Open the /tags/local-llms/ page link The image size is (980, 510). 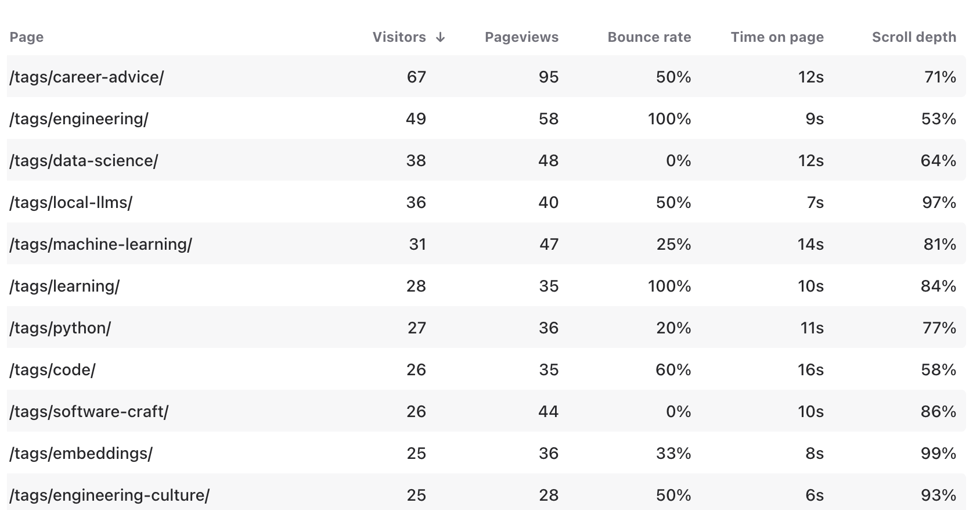coord(71,202)
